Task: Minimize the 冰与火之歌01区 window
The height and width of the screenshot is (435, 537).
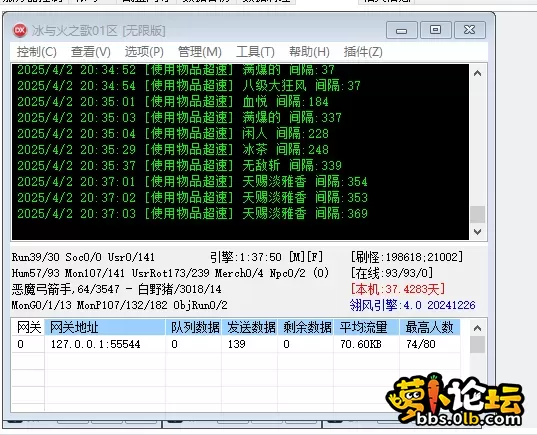Action: click(401, 30)
